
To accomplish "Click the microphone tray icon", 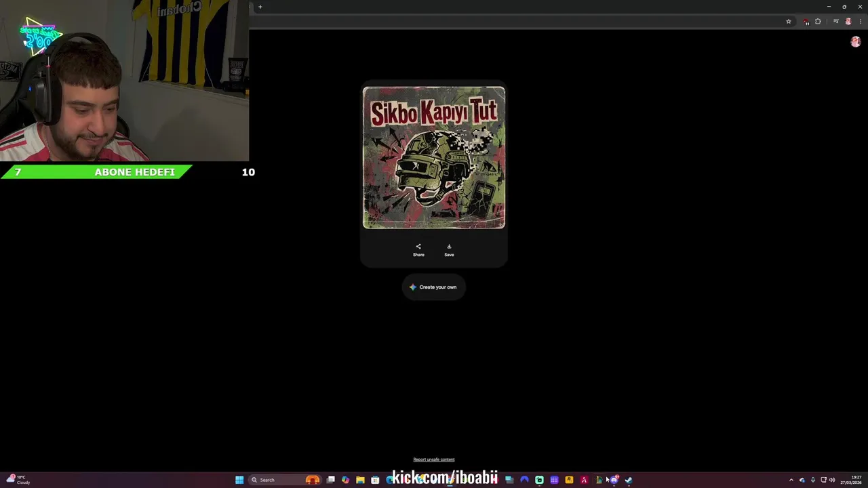I will pyautogui.click(x=812, y=480).
